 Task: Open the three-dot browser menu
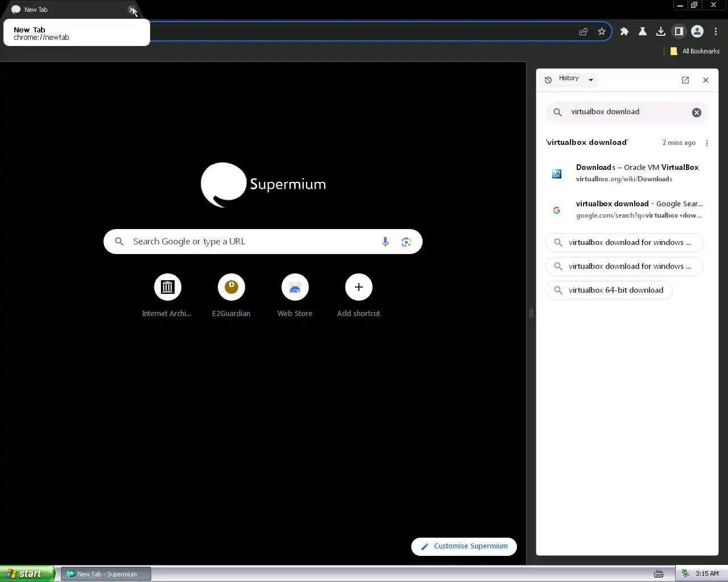pyautogui.click(x=715, y=32)
